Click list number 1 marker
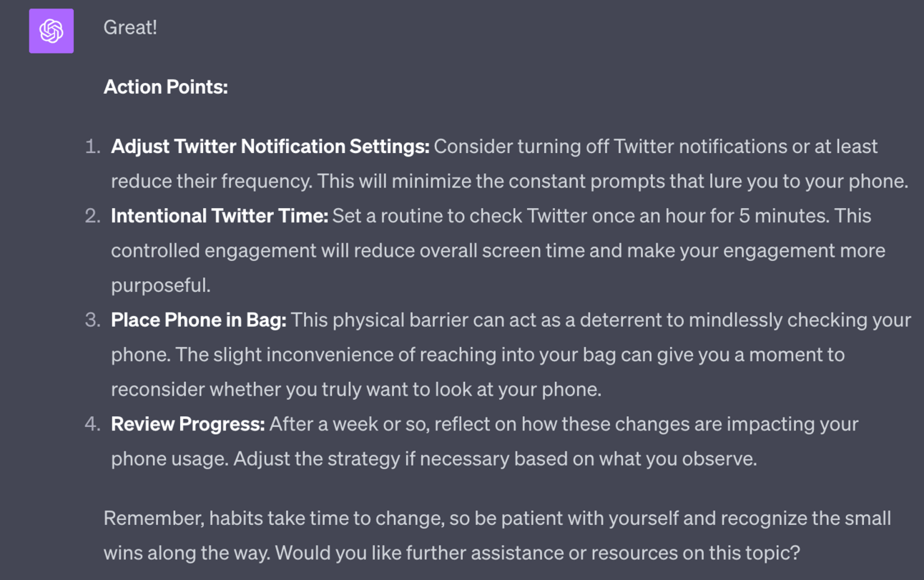924x580 pixels. [92, 147]
